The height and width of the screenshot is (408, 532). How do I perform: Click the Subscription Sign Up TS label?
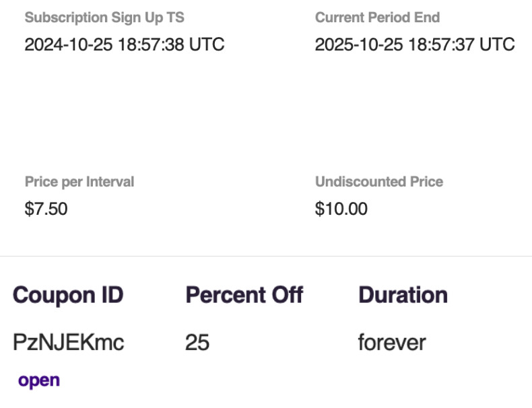point(104,18)
